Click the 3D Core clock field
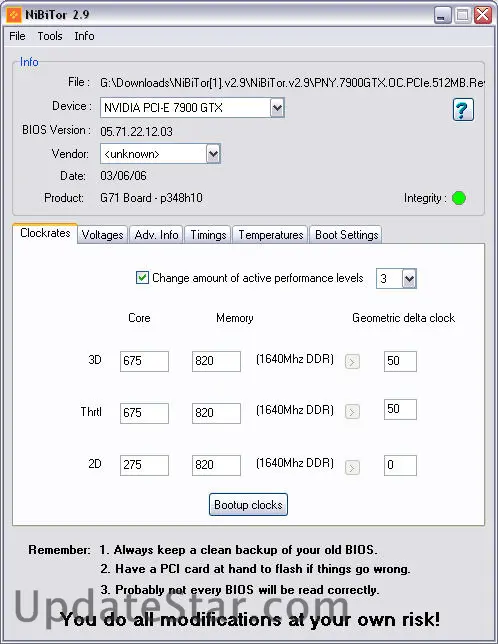498x644 pixels. click(144, 361)
